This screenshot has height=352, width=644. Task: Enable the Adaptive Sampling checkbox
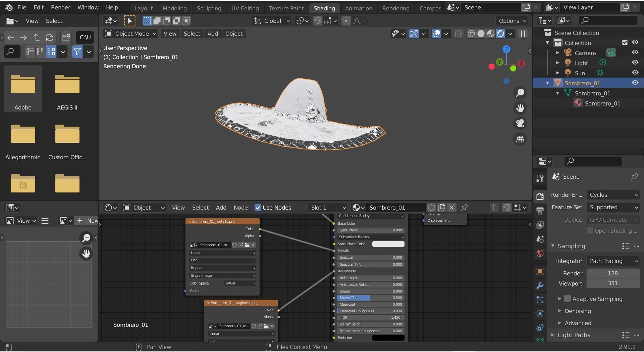(x=568, y=299)
